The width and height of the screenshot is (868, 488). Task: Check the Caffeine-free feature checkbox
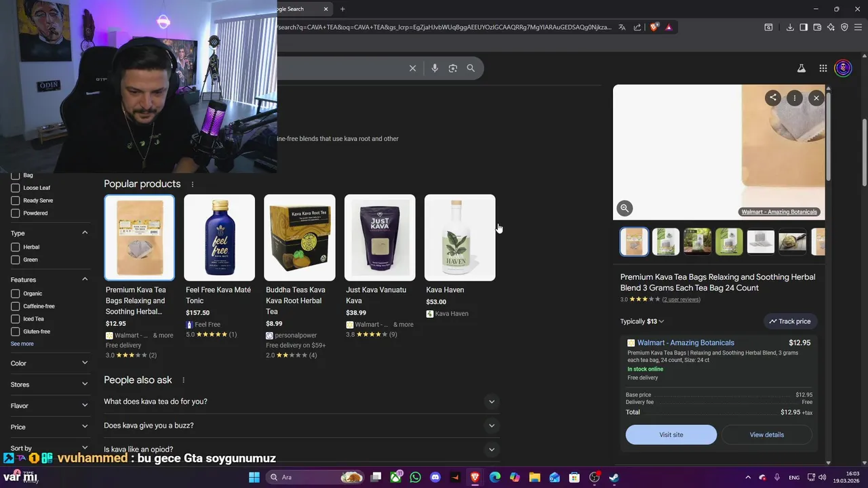[15, 306]
